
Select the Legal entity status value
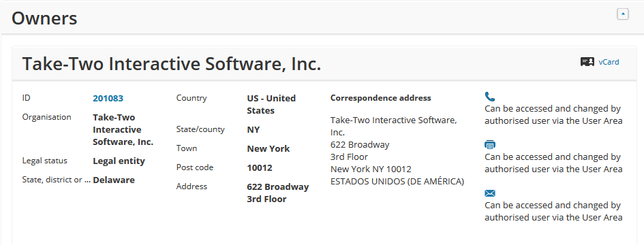pyautogui.click(x=119, y=161)
